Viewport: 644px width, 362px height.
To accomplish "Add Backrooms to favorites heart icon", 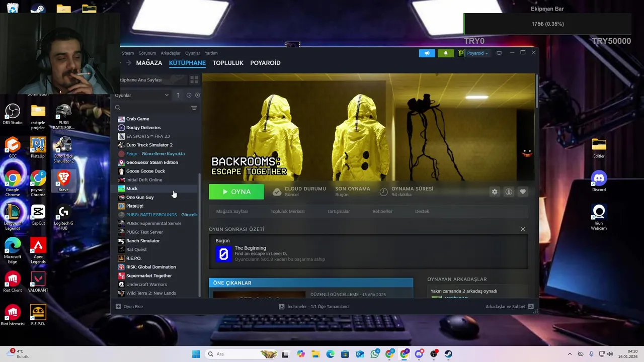I will click(523, 192).
